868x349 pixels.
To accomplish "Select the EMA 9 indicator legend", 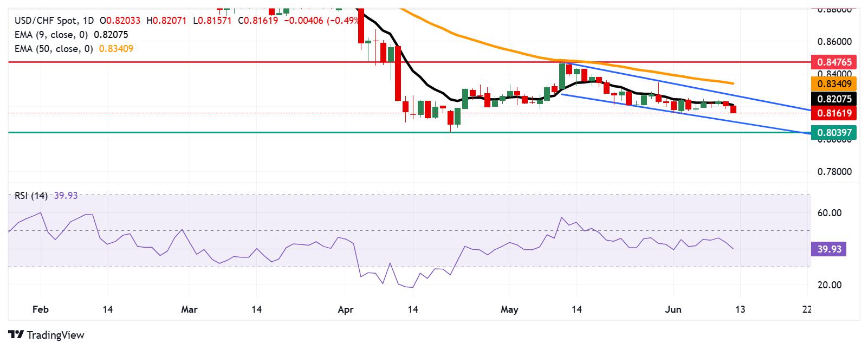I will (72, 35).
